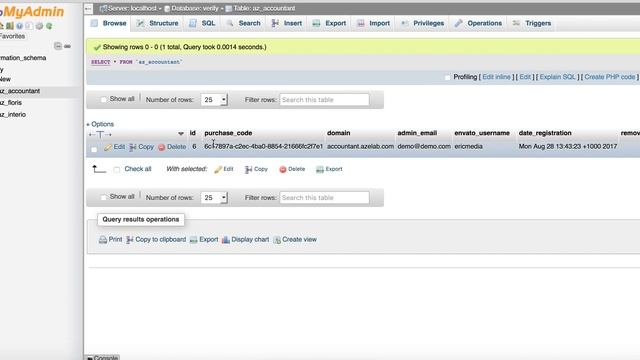Sort by the domain column header

click(x=338, y=133)
